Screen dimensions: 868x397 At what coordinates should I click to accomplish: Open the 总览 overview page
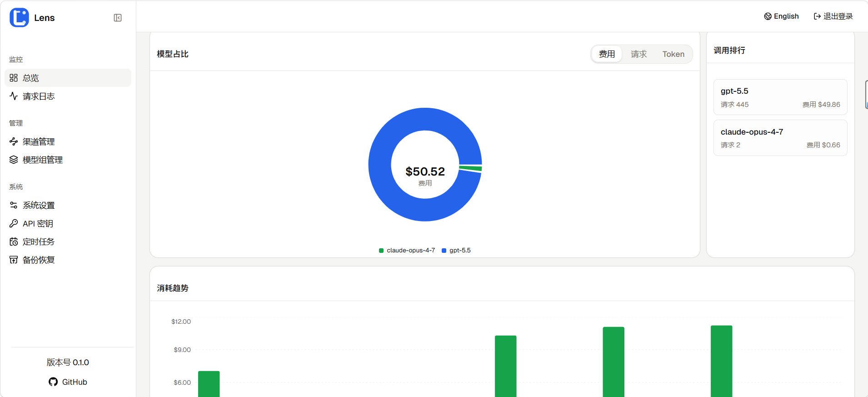tap(31, 78)
